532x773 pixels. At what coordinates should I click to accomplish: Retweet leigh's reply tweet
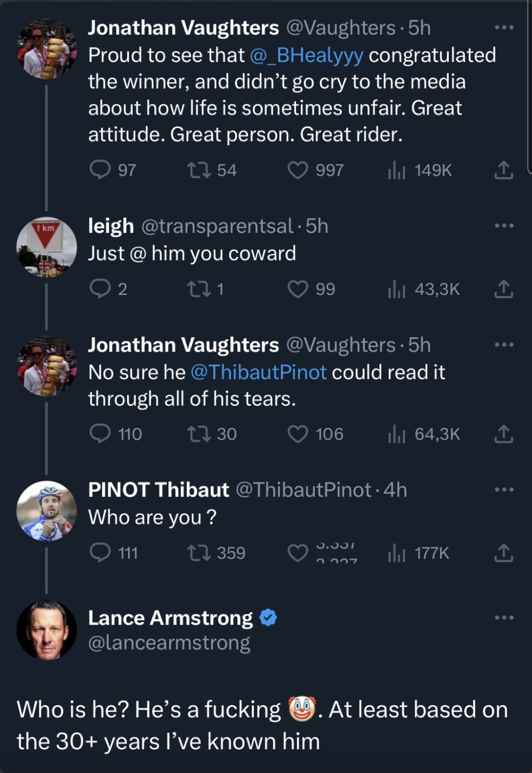[x=199, y=289]
